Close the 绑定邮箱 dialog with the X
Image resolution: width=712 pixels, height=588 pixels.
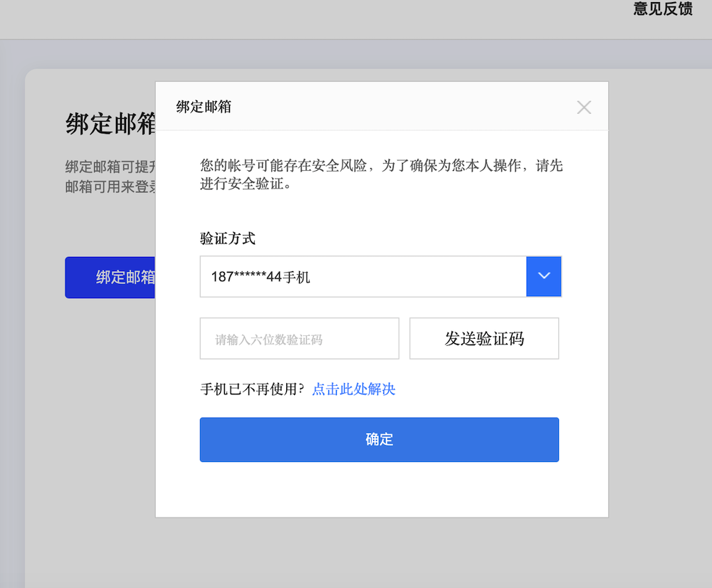click(x=584, y=107)
